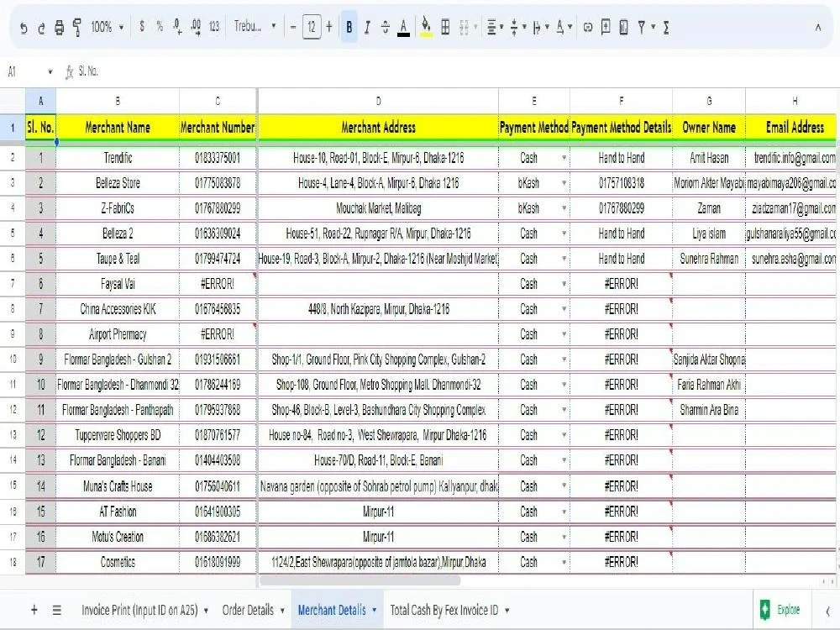Open more number formats (123)

[214, 26]
